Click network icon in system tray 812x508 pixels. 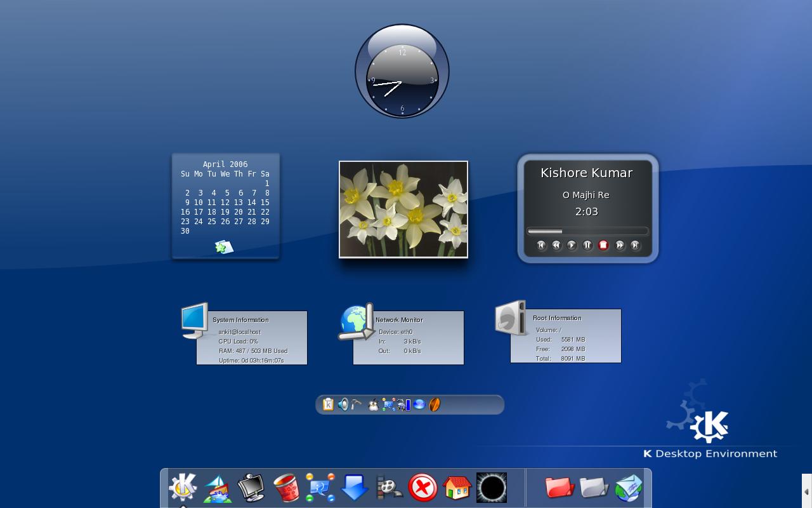click(x=389, y=404)
